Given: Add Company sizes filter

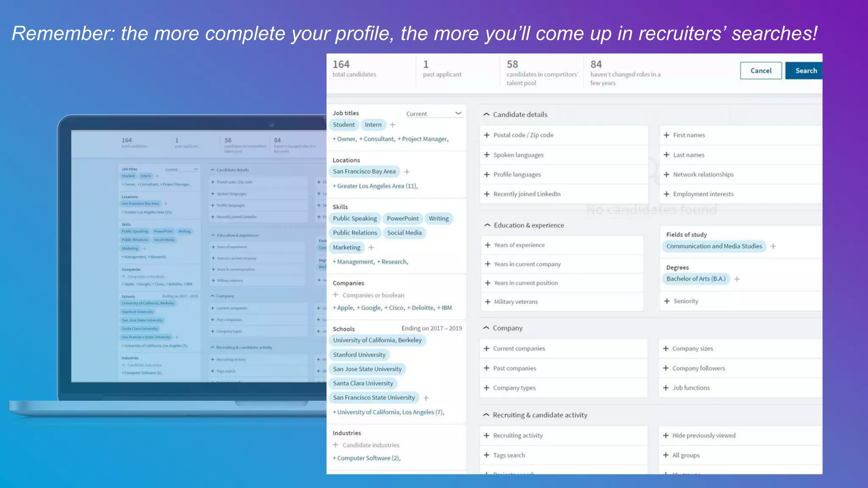Looking at the screenshot, I should click(x=740, y=349).
